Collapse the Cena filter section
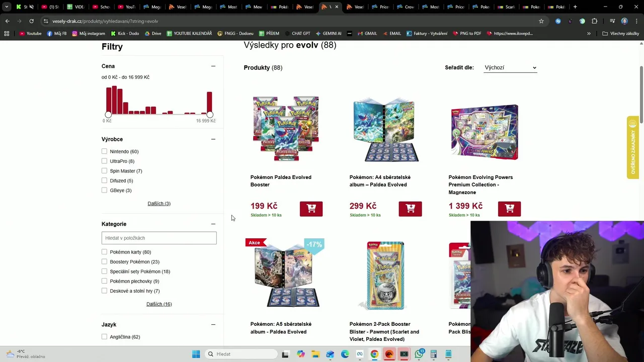 click(x=213, y=66)
